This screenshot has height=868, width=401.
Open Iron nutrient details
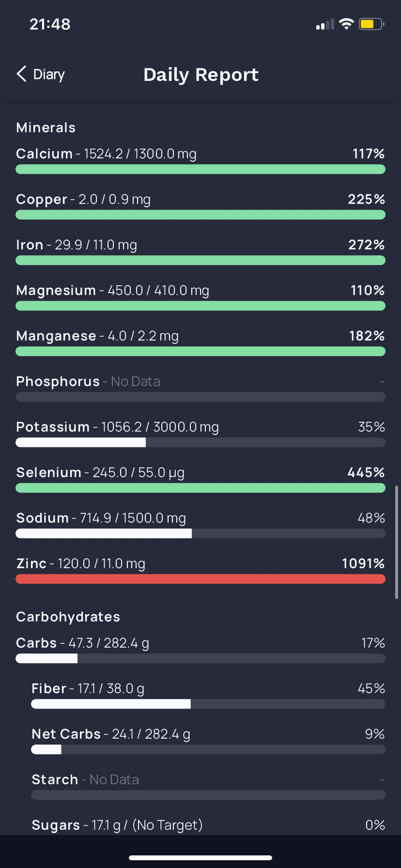click(x=200, y=252)
